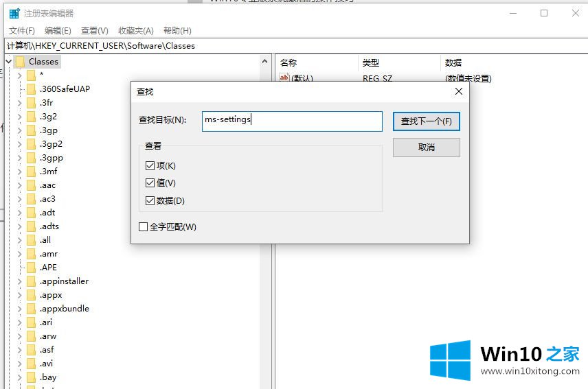Click the .3g2 folder icon
Viewport: 588px width, 389px height.
pyautogui.click(x=31, y=117)
